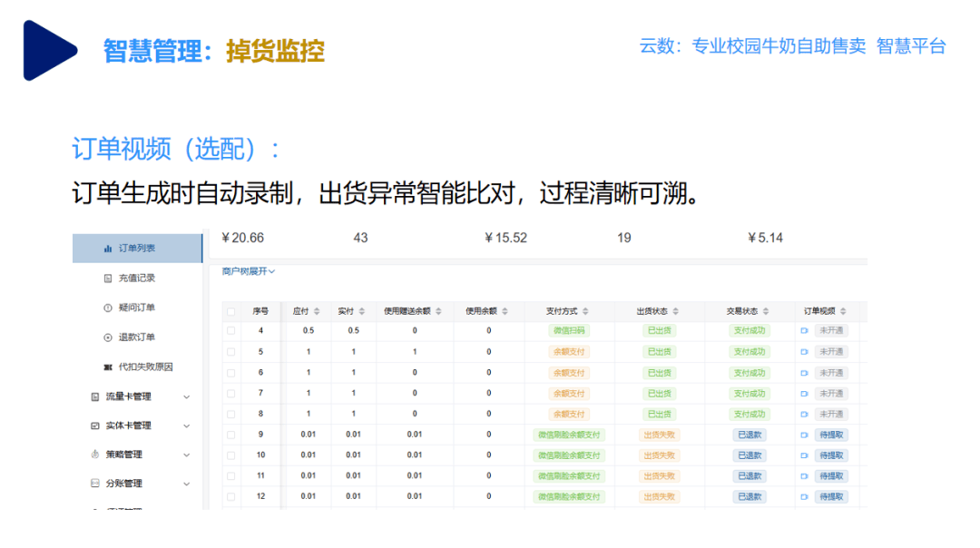
Task: Check the checkbox for order row 4
Action: click(x=230, y=331)
